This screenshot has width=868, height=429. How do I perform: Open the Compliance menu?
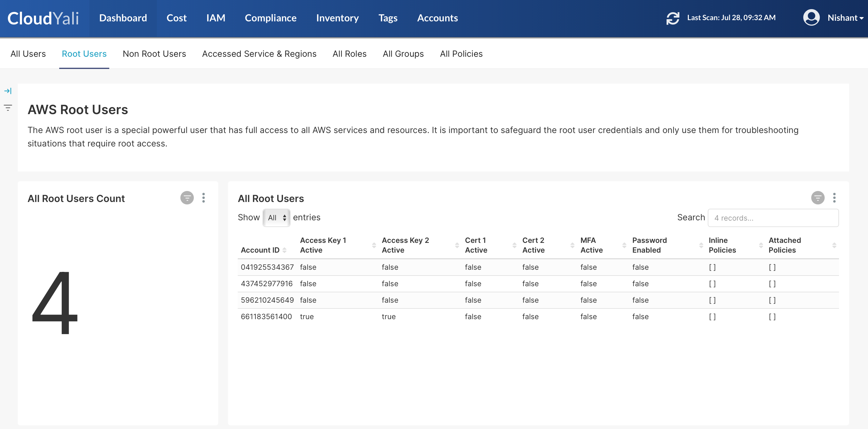[x=271, y=18]
